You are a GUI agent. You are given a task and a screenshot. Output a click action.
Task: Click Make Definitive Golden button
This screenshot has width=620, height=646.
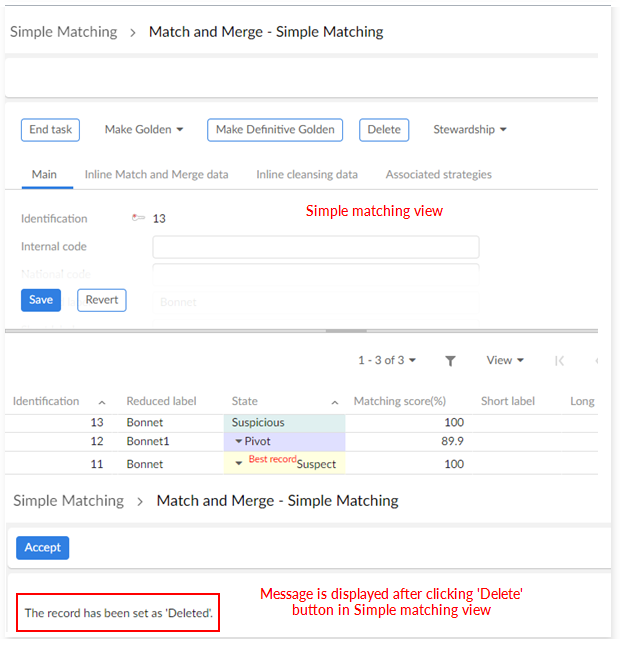(x=275, y=130)
